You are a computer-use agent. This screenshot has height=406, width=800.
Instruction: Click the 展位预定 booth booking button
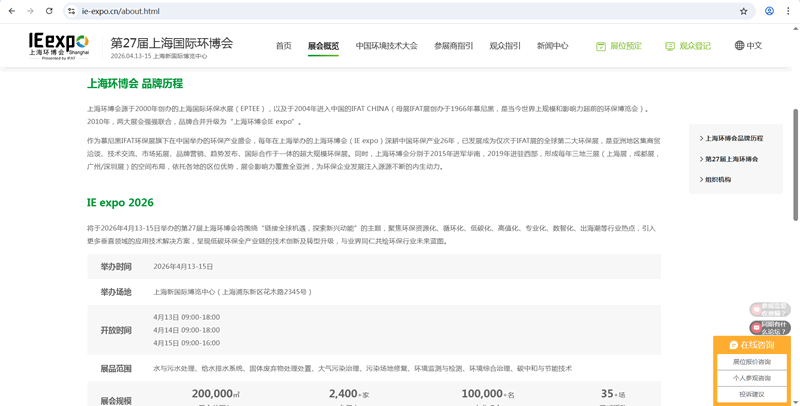click(x=619, y=46)
